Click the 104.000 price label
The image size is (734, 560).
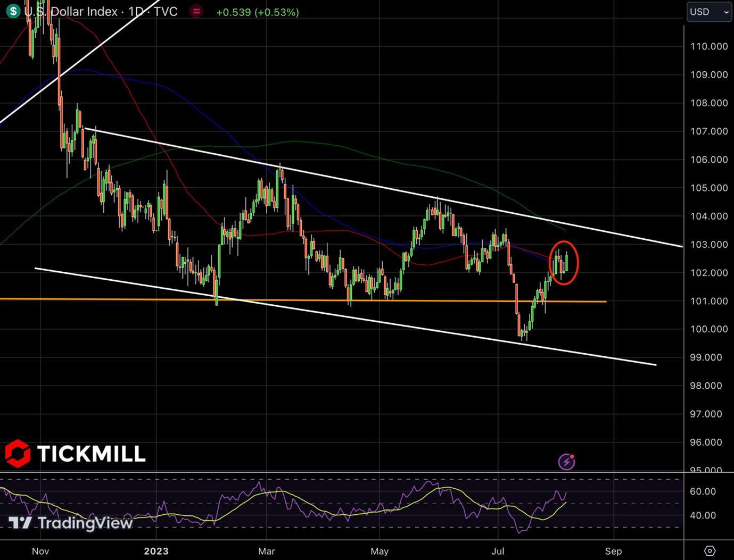(709, 216)
